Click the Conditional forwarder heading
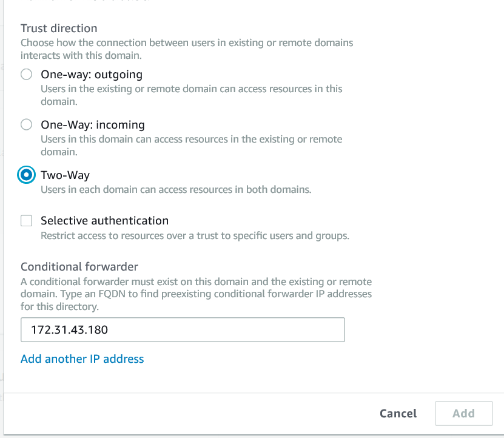This screenshot has width=504, height=438. (x=79, y=266)
